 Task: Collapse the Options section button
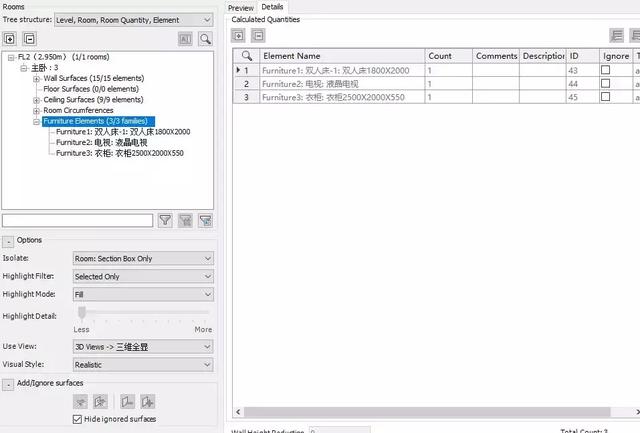click(8, 240)
